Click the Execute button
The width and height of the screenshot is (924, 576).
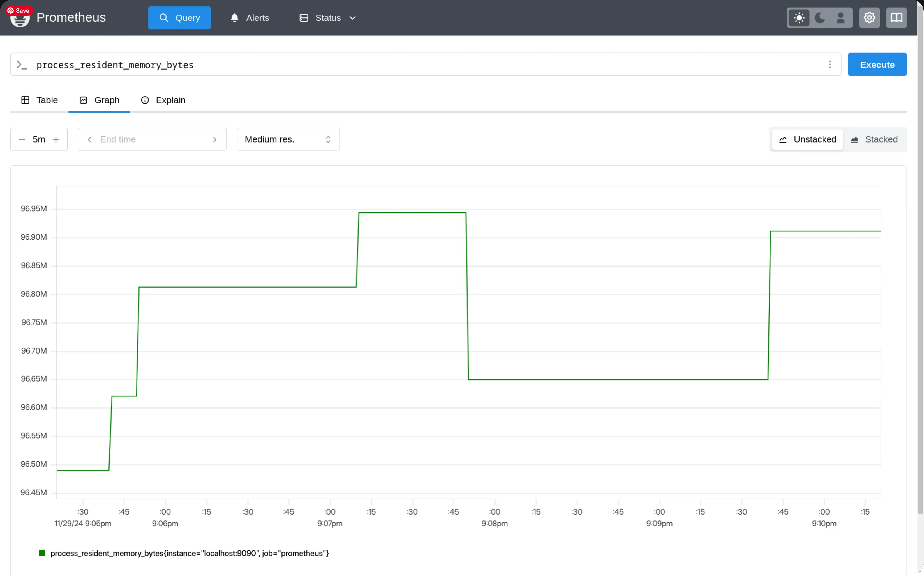(x=877, y=65)
